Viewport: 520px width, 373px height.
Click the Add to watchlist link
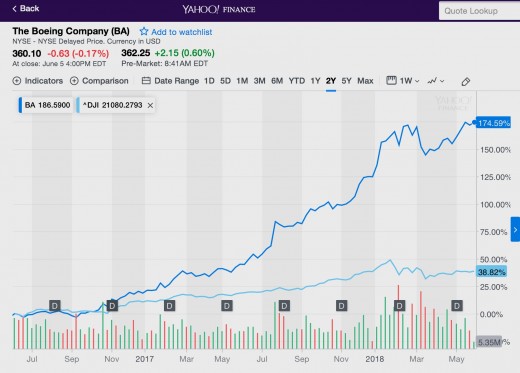[x=182, y=32]
